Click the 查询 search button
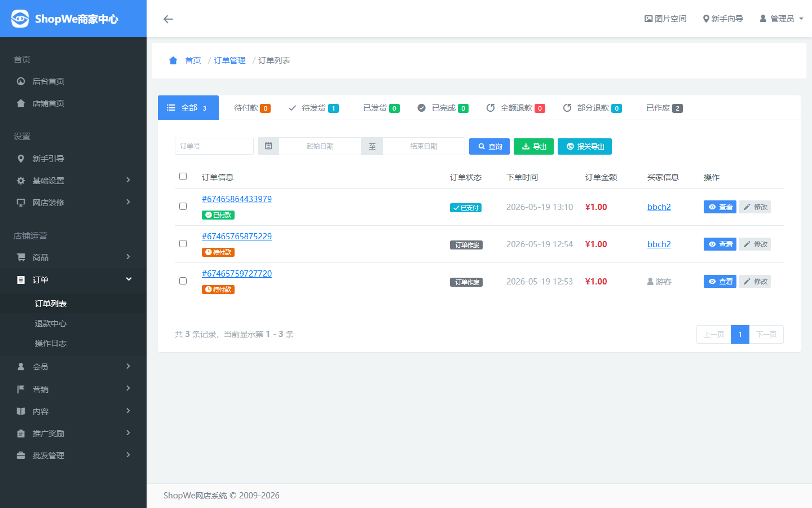 pyautogui.click(x=489, y=146)
